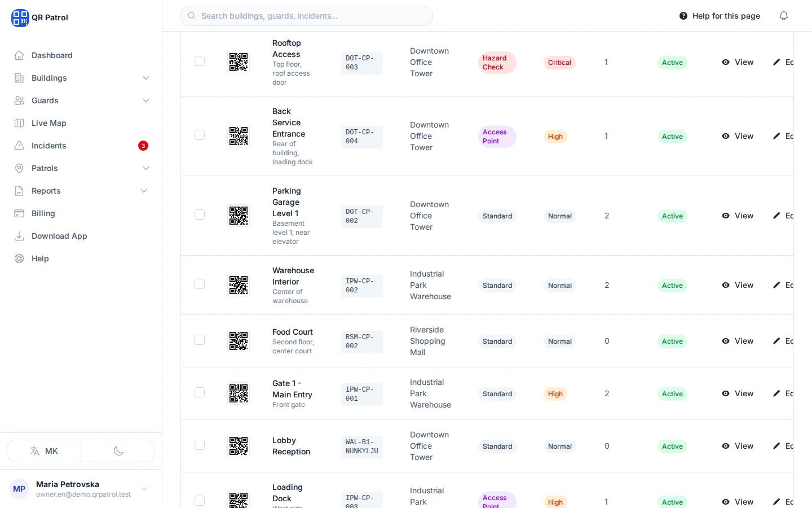
Task: Click pencil edit icon for Back Service Entrance
Action: click(776, 136)
